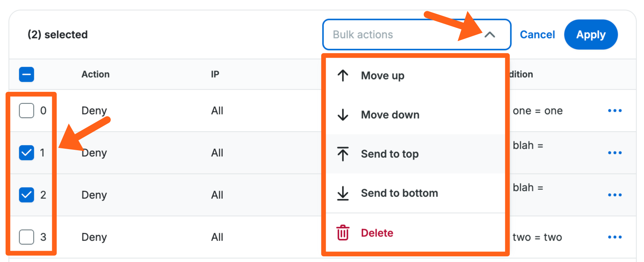Image resolution: width=644 pixels, height=262 pixels.
Task: Open the three-dot menu for row 0
Action: coord(615,111)
